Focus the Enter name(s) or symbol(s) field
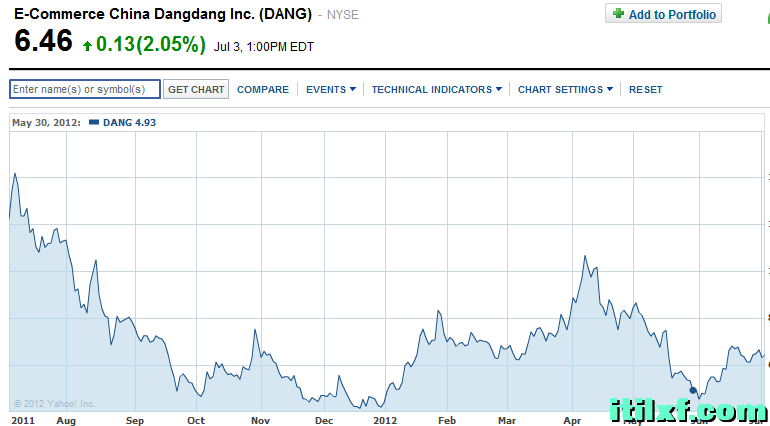This screenshot has height=426, width=770. pyautogui.click(x=85, y=89)
